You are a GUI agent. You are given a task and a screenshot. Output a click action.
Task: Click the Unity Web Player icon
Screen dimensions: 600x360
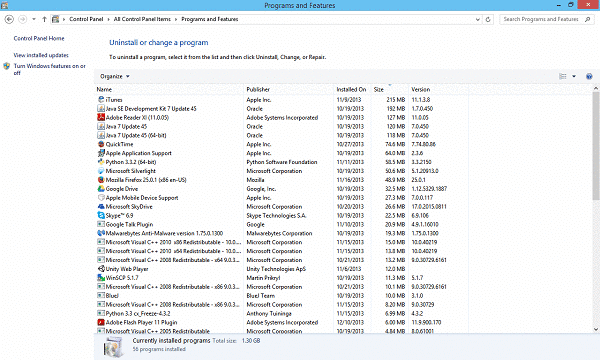[x=101, y=269]
